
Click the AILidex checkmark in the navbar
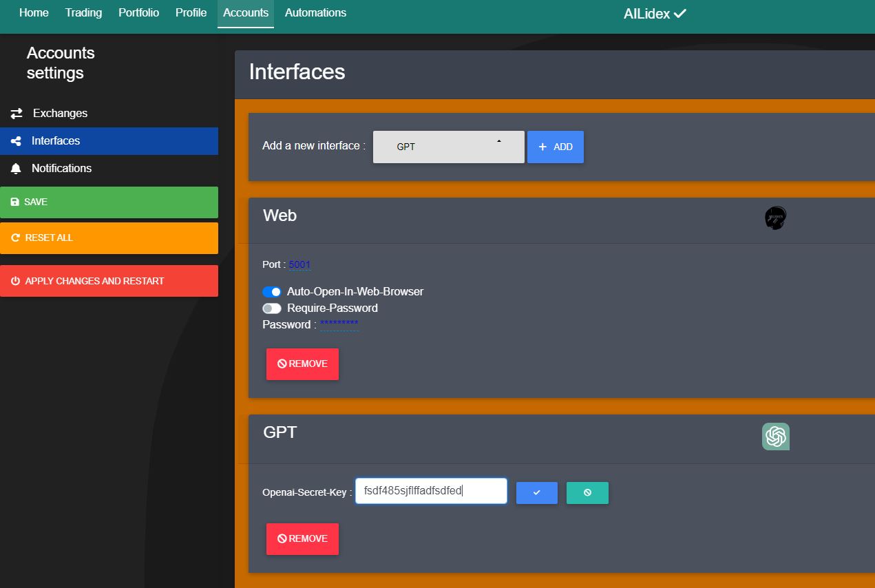point(679,12)
